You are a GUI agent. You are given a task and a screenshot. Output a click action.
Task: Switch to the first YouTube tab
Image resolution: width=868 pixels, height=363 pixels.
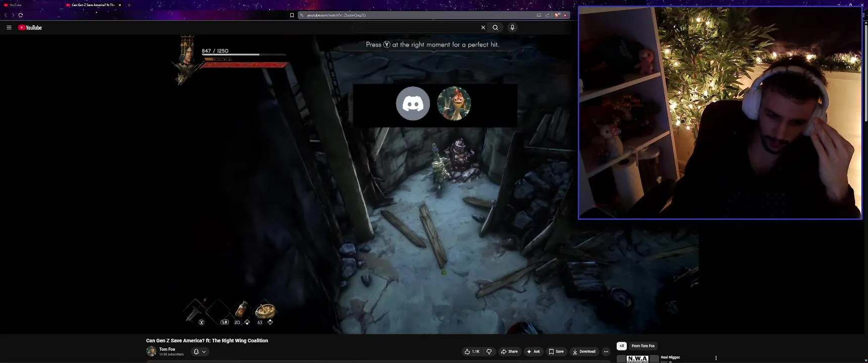(30, 5)
